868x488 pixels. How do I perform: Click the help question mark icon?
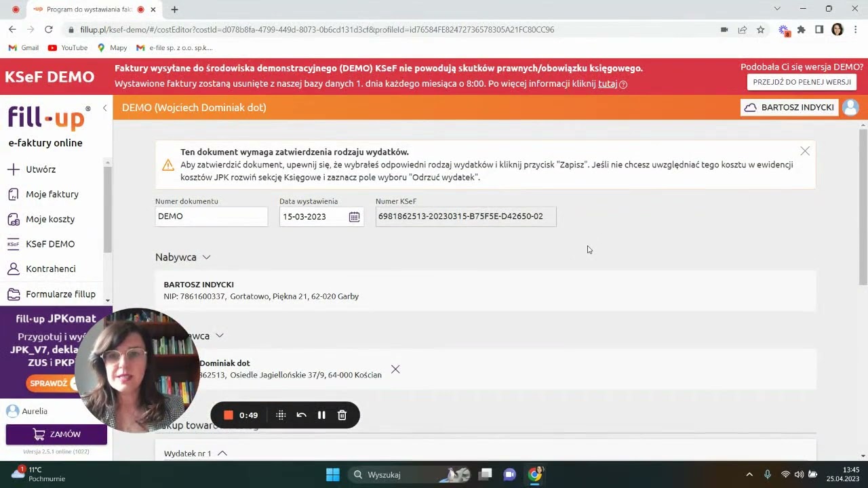(623, 85)
